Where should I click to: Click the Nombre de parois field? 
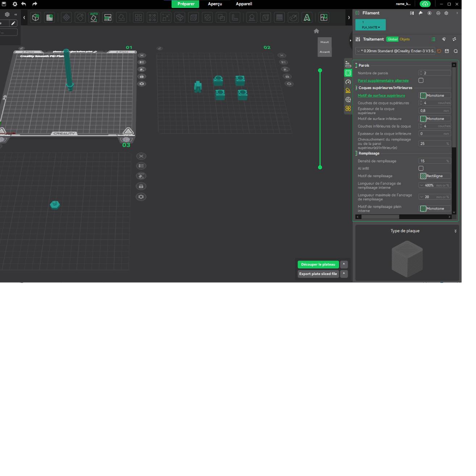pos(435,73)
